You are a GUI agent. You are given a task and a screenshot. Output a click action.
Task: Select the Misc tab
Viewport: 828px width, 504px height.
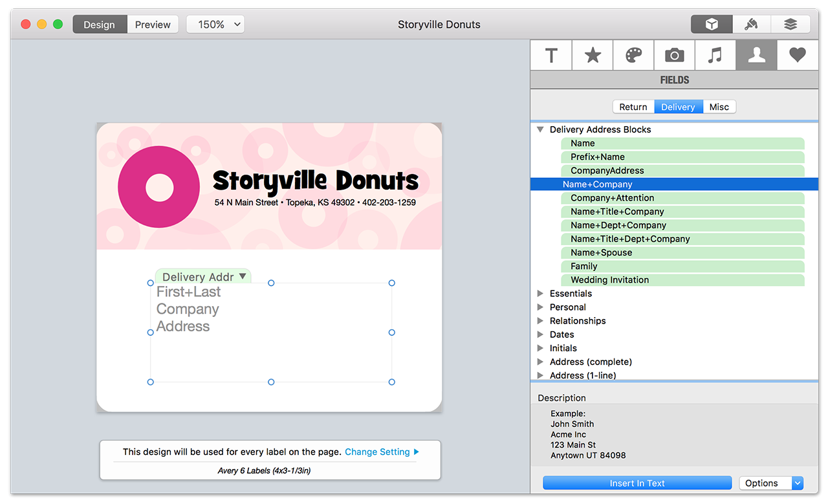coord(719,107)
